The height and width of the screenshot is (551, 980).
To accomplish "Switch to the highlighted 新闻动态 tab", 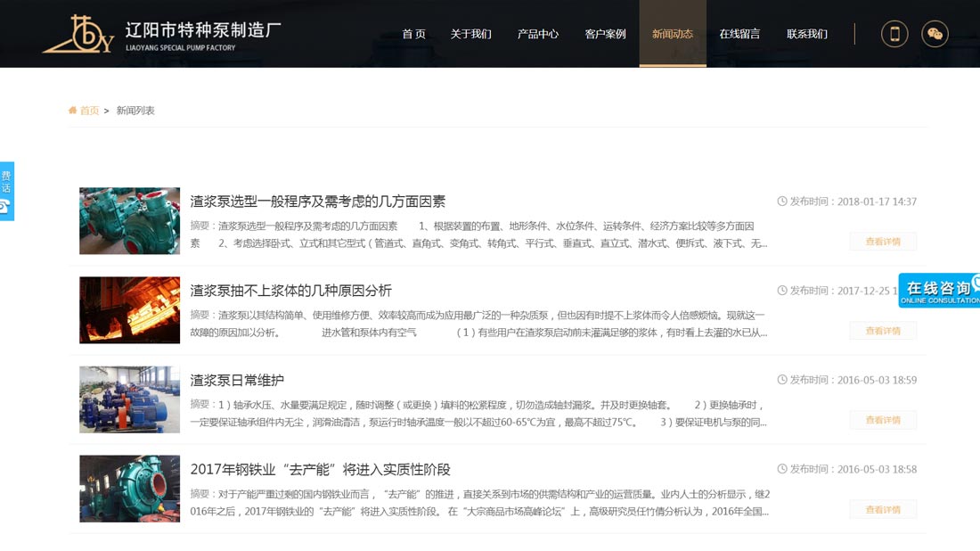I will click(x=674, y=34).
